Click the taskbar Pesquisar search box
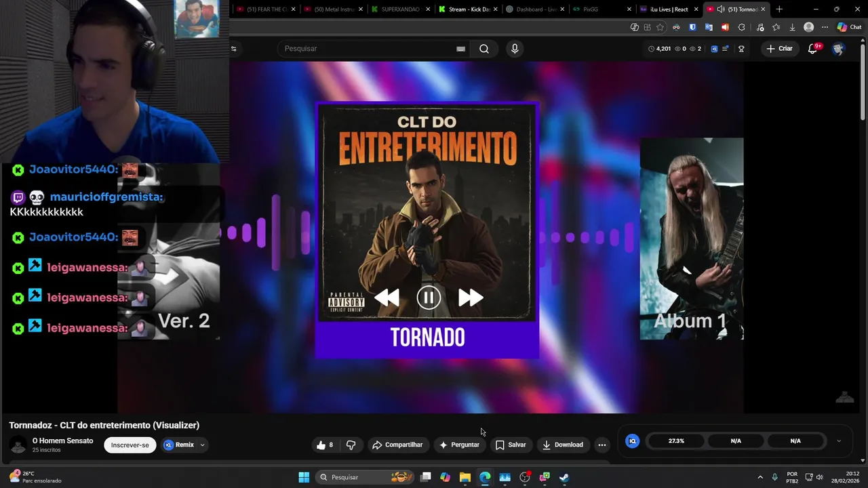This screenshot has height=488, width=868. click(x=365, y=477)
